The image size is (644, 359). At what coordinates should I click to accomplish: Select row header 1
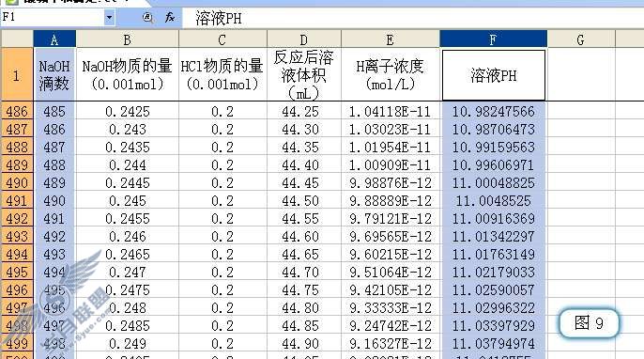click(x=17, y=75)
